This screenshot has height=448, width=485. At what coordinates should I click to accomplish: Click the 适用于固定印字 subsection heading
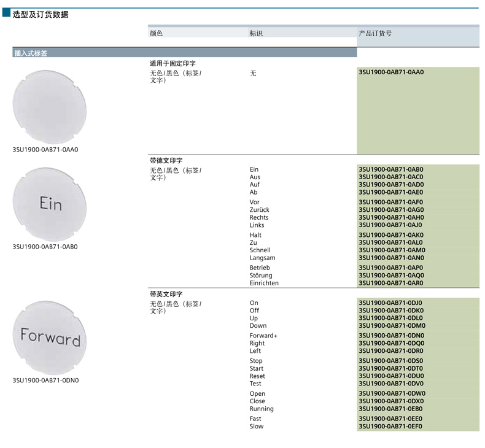tap(173, 63)
